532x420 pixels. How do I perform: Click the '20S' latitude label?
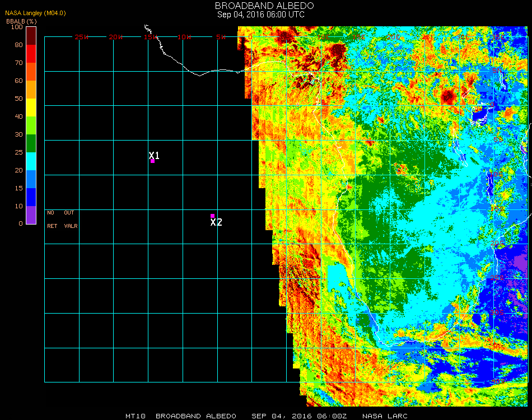tap(497, 243)
